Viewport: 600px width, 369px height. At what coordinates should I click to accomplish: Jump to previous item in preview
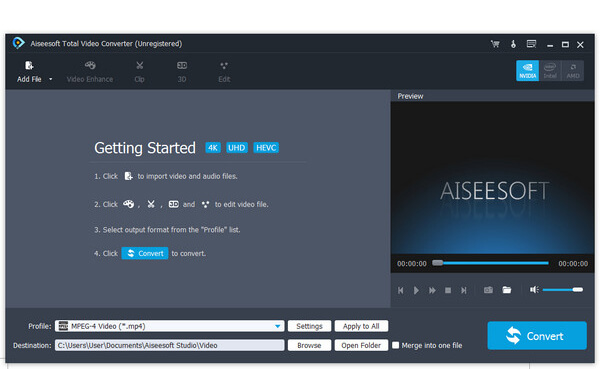click(401, 291)
